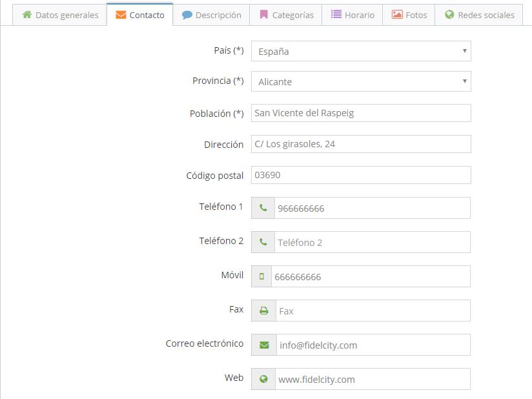The image size is (532, 399).
Task: Click the empty Teléfono 2 input
Action: [x=372, y=242]
